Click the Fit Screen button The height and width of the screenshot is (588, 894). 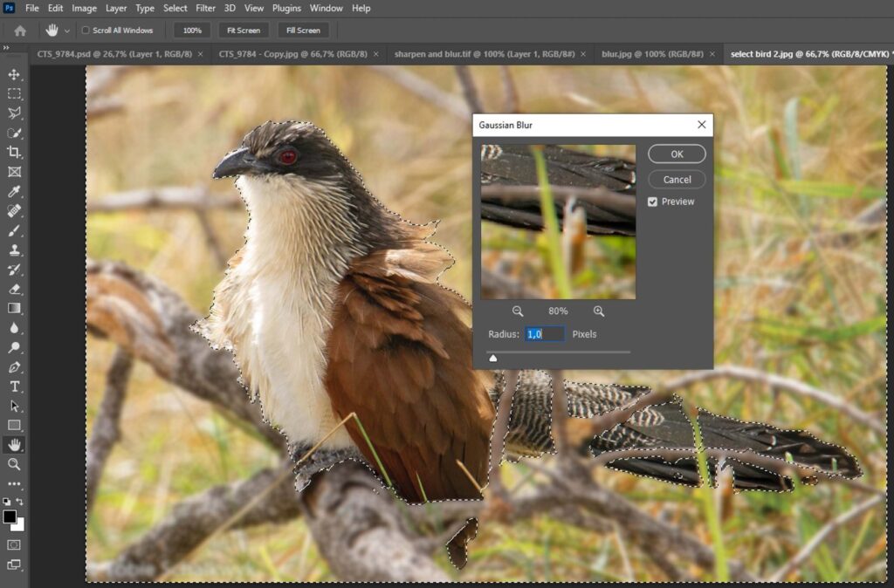244,31
